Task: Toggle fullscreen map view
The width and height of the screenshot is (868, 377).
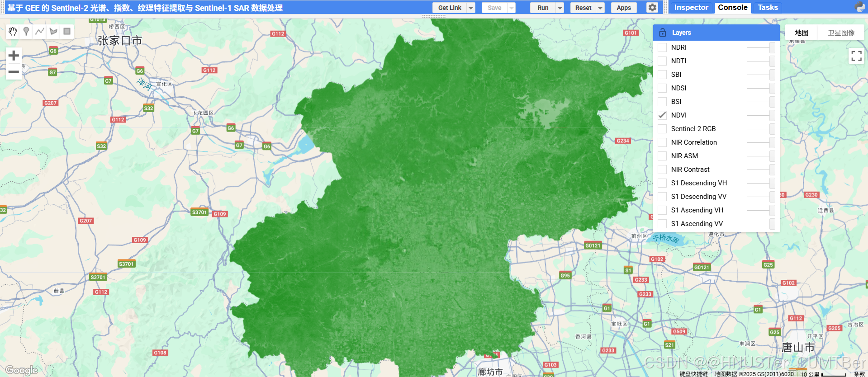Action: (856, 56)
